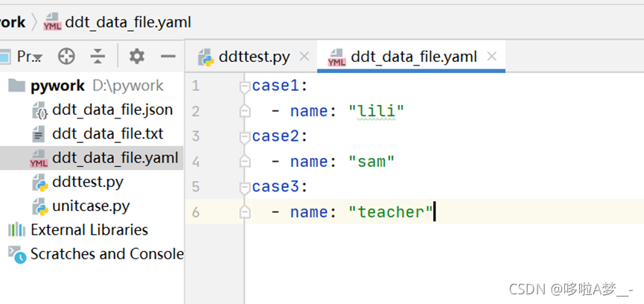
Task: Open the Project view dropdown
Action: point(30,57)
